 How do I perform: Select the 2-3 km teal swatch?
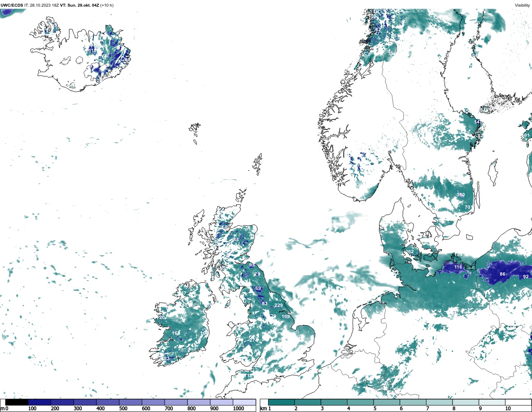[x=308, y=402]
